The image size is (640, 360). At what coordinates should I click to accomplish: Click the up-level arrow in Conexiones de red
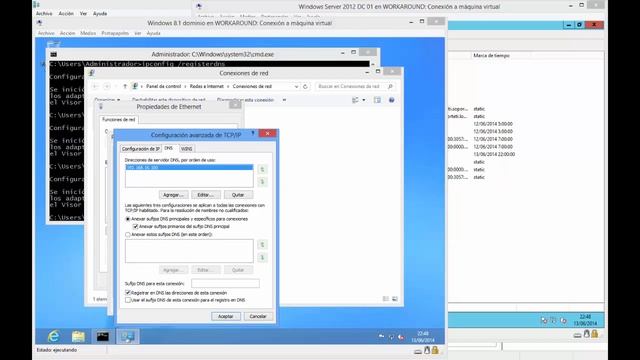pyautogui.click(x=125, y=87)
